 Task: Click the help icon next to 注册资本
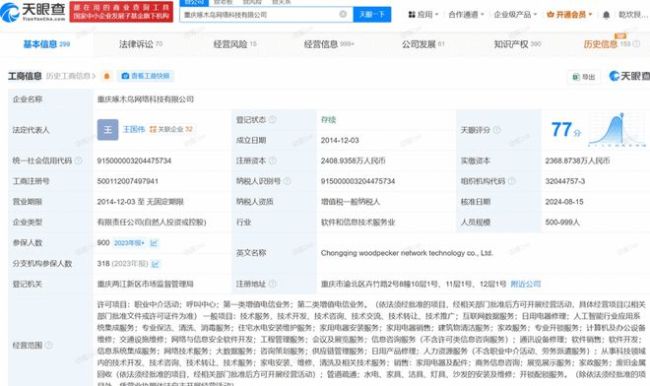tap(272, 160)
